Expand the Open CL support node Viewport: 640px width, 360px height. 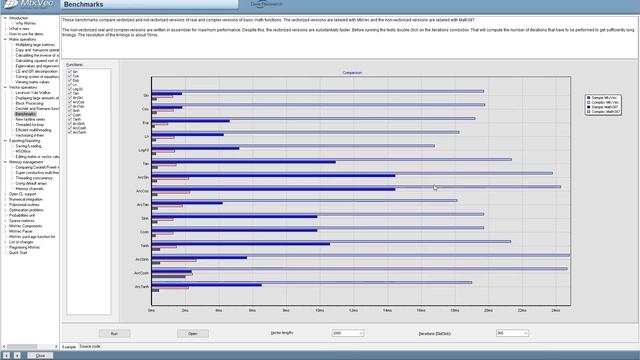coord(5,194)
